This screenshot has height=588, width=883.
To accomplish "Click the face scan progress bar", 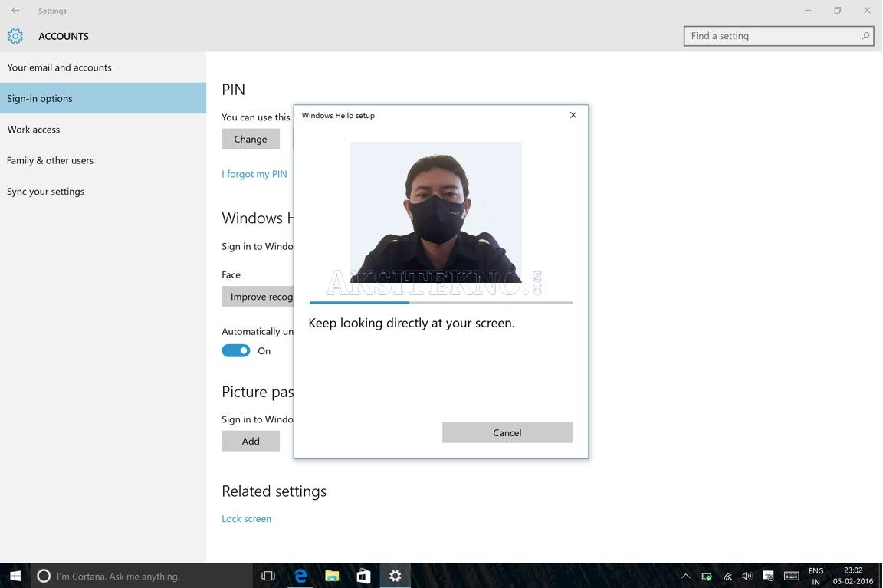I will [x=441, y=303].
